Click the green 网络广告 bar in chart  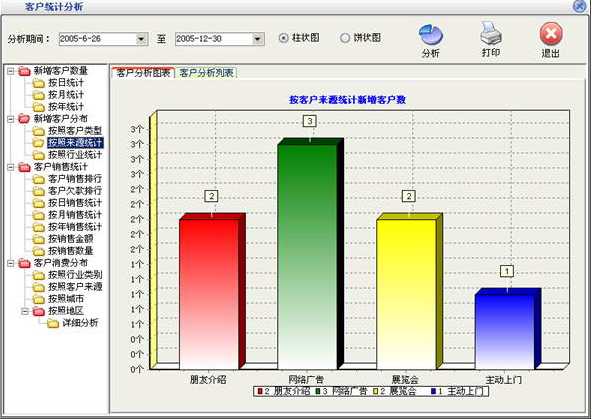pos(307,257)
